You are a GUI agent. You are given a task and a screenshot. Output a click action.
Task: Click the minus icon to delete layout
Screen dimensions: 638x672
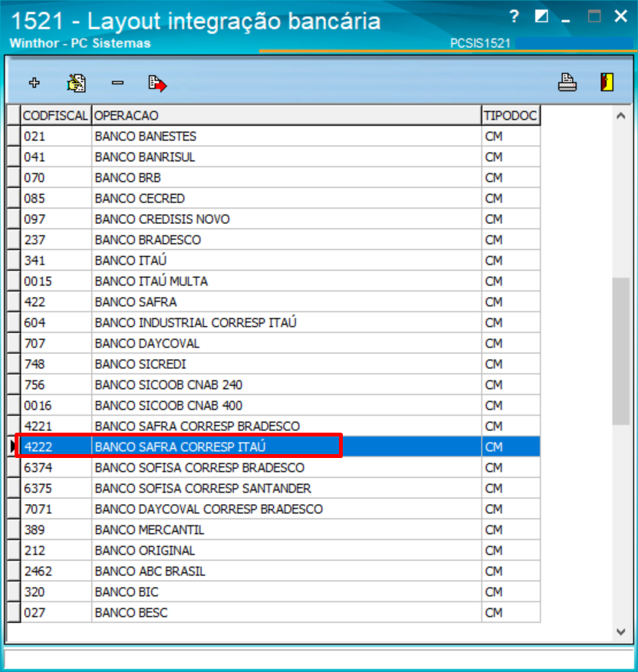coord(117,83)
